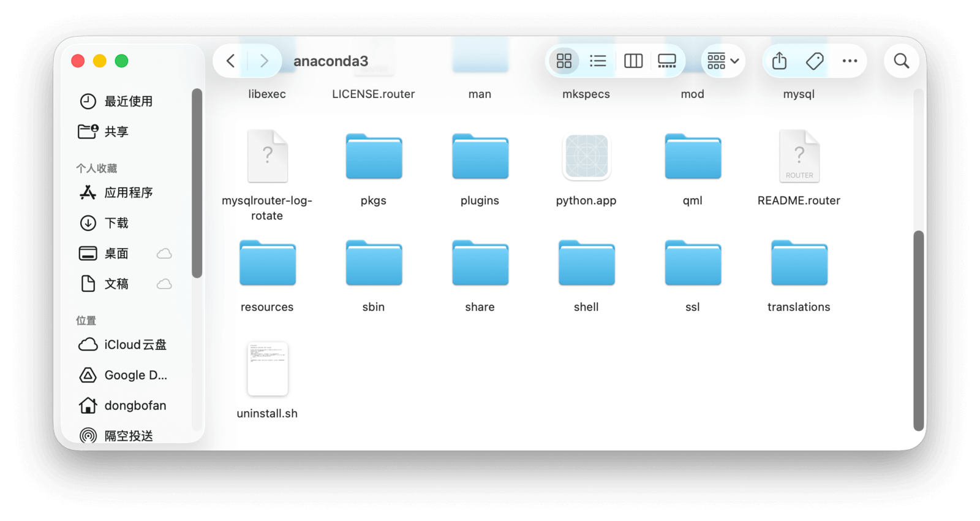Open the group-by dropdown menu
This screenshot has width=980, height=521.
(723, 61)
